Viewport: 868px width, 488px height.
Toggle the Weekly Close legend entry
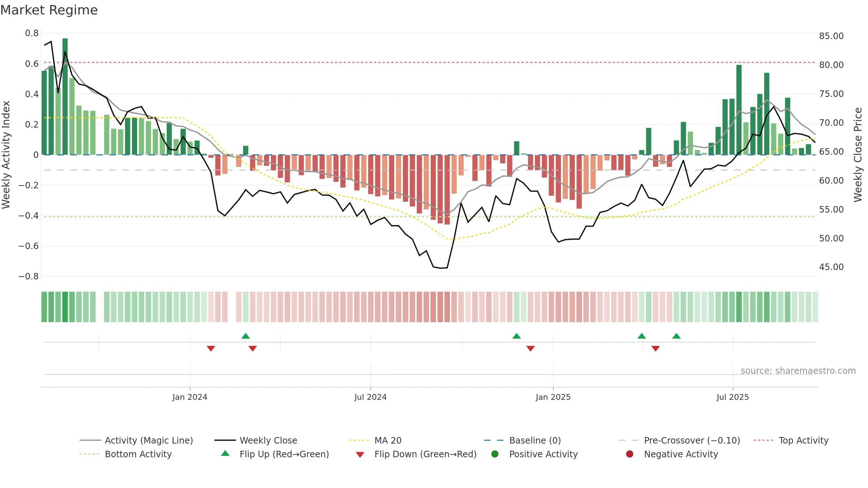point(256,440)
